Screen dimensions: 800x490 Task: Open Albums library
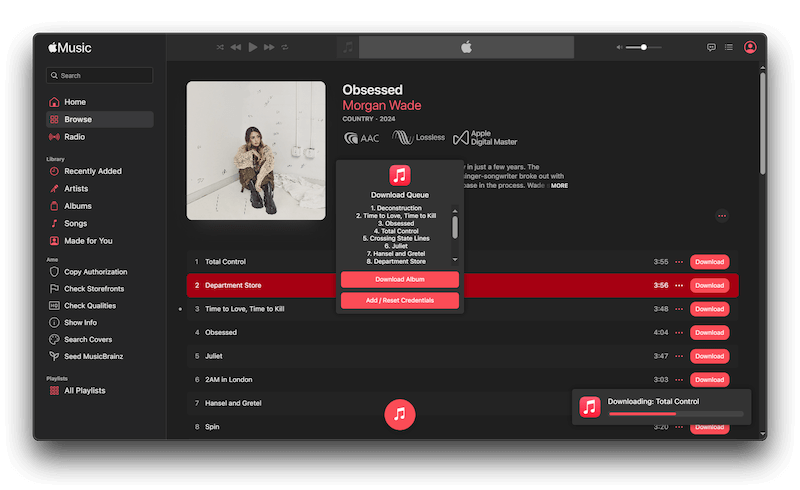point(99,206)
